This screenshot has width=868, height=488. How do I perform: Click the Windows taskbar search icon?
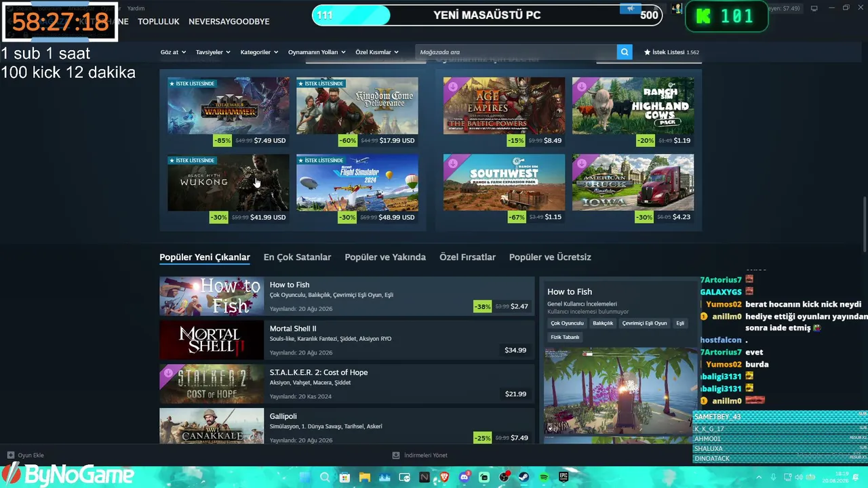point(324,477)
